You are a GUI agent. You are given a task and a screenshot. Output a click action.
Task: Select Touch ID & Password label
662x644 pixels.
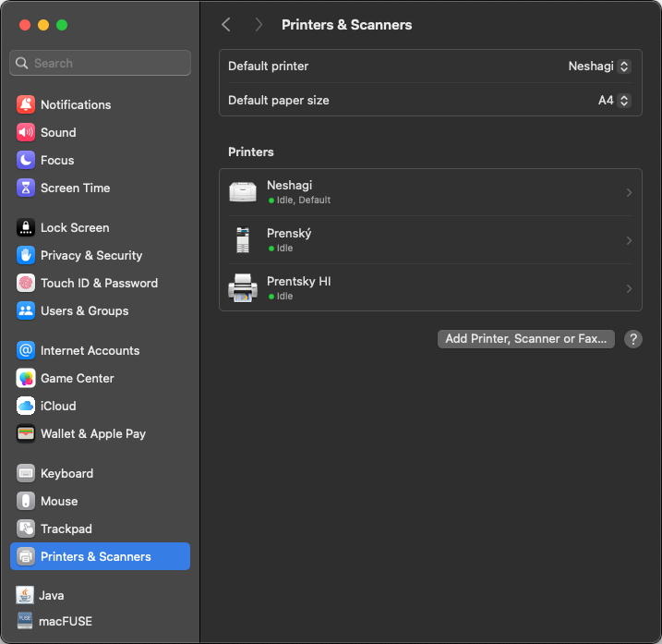click(99, 283)
